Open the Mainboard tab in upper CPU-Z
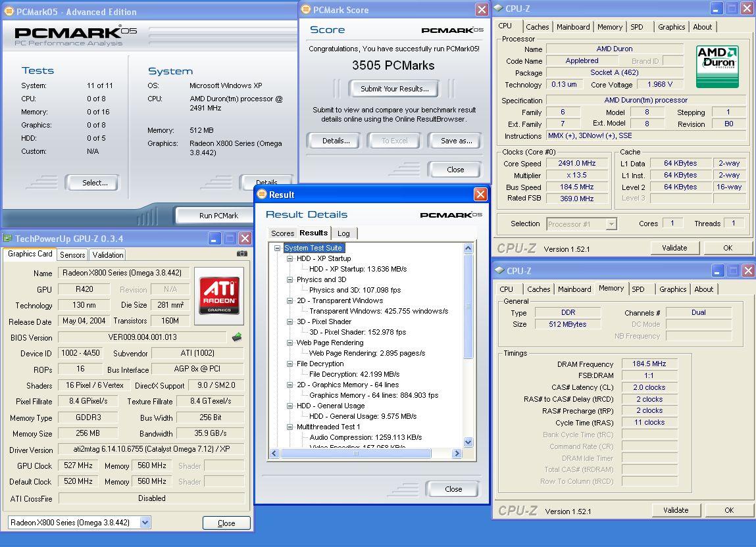The height and width of the screenshot is (547, 756). pos(573,27)
